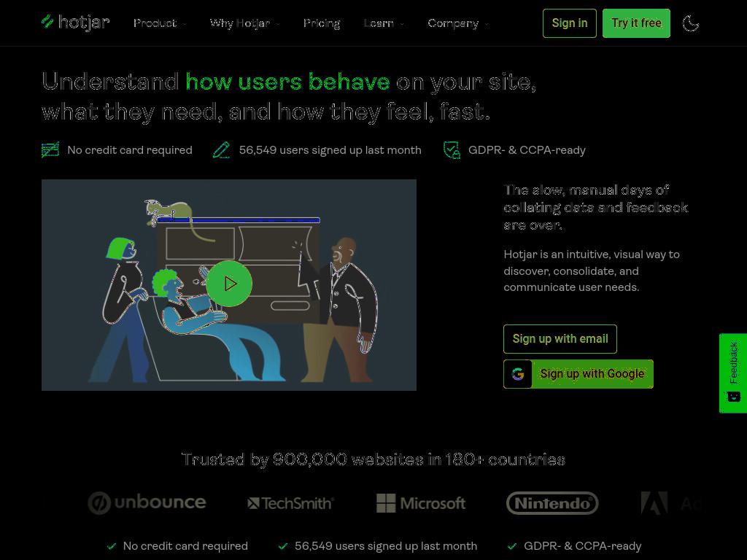This screenshot has height=560, width=747.
Task: Click the Sign in button
Action: pyautogui.click(x=569, y=23)
